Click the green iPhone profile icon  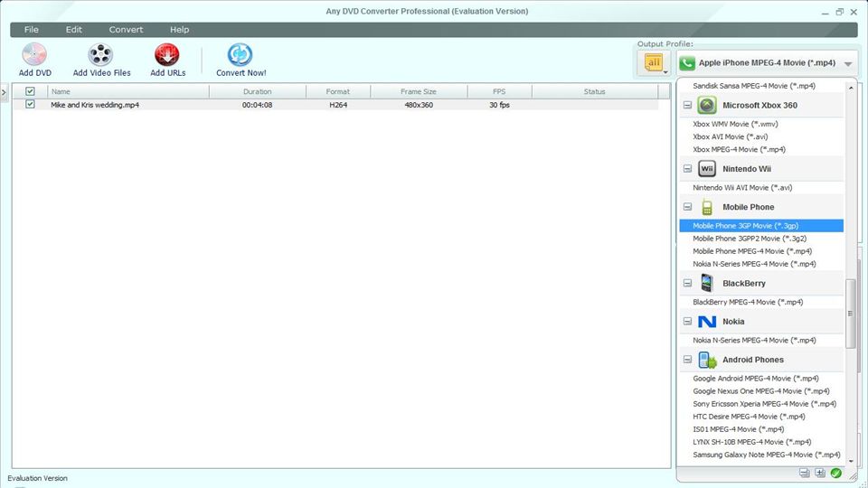click(x=687, y=63)
